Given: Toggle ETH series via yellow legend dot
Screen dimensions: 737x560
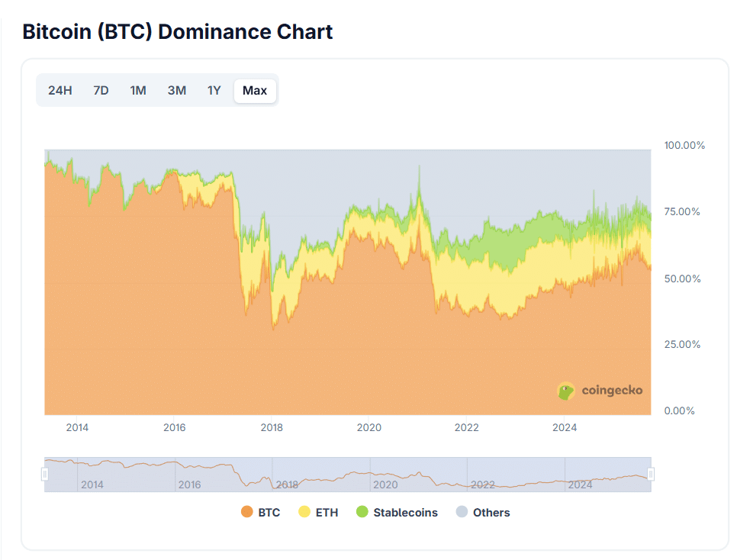Looking at the screenshot, I should 304,513.
